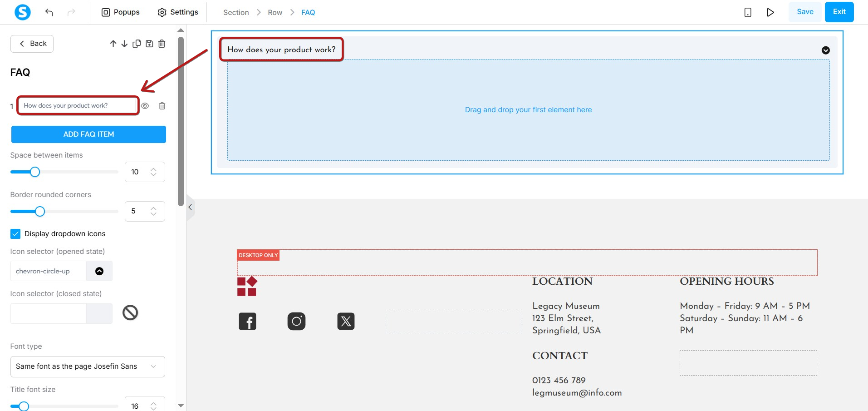Open the Popups menu
The width and height of the screenshot is (868, 411).
[x=120, y=12]
